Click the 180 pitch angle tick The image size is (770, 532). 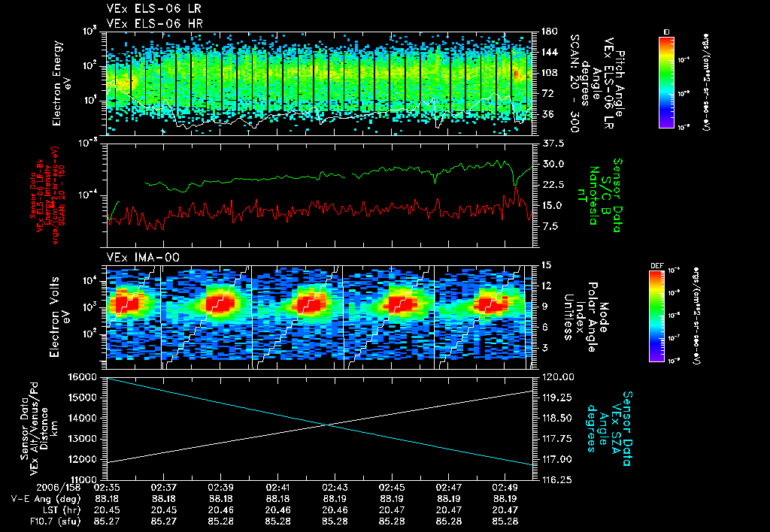click(x=550, y=32)
